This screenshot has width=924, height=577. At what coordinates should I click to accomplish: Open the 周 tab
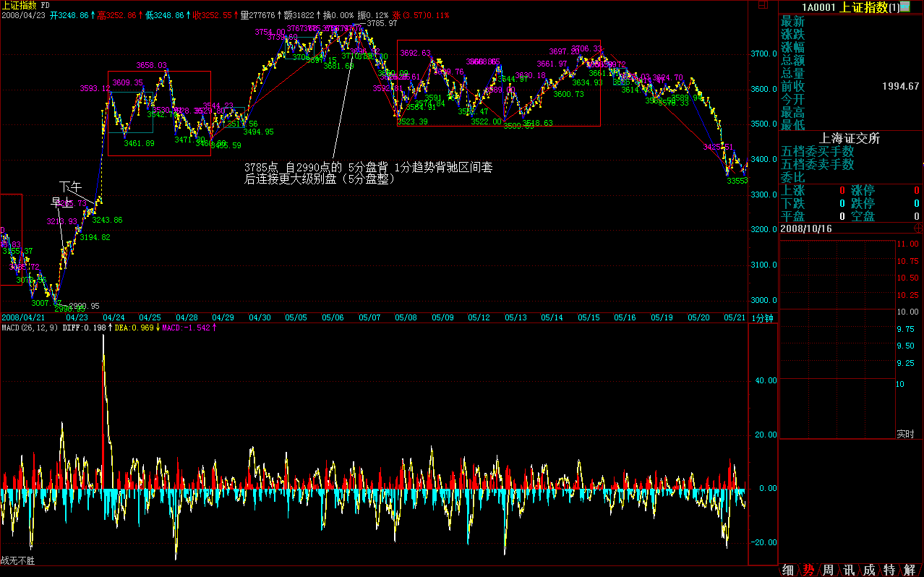point(829,570)
